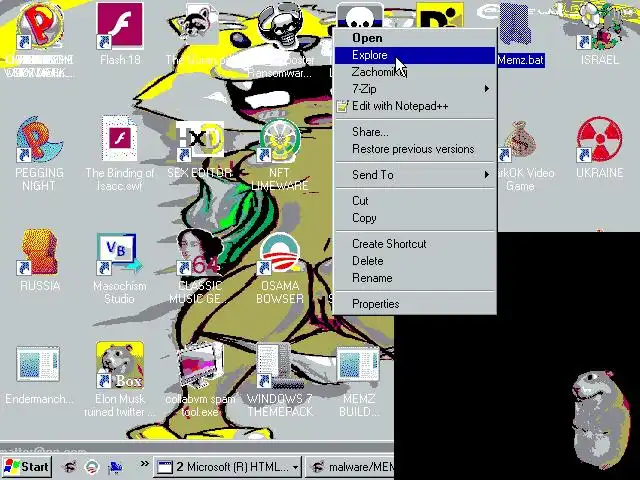Open the 2 Microsoft (R) HTML taskbar group

click(228, 467)
